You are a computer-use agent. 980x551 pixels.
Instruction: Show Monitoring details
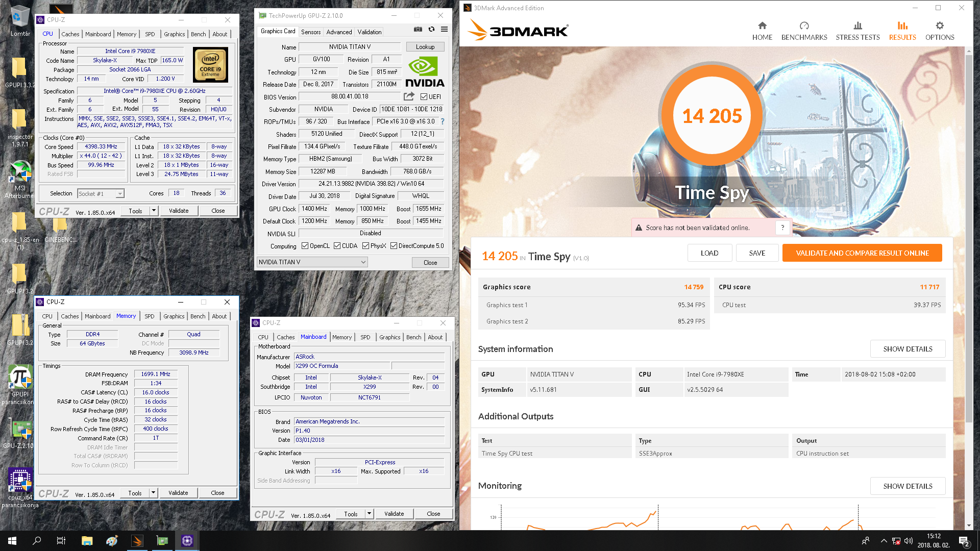[x=908, y=486]
